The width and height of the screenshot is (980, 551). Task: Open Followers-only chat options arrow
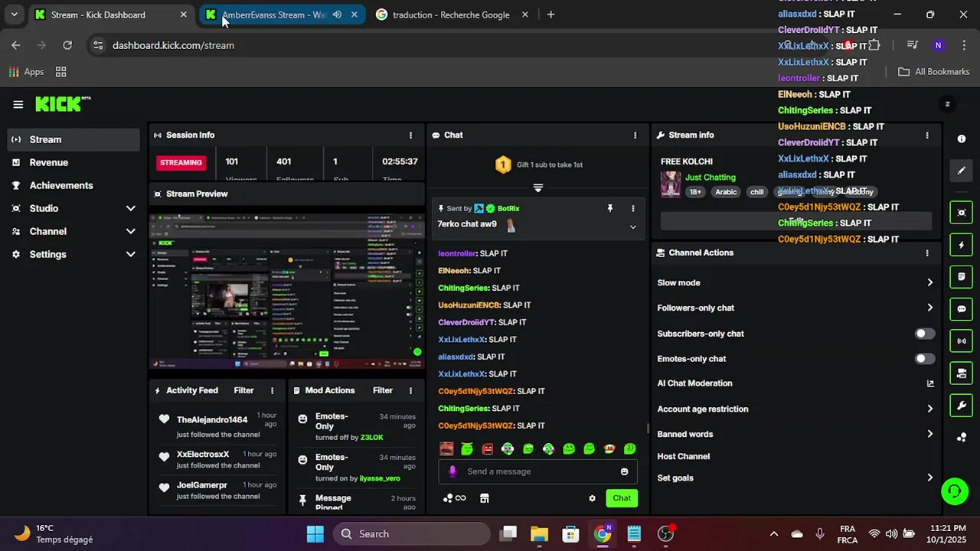(x=929, y=308)
